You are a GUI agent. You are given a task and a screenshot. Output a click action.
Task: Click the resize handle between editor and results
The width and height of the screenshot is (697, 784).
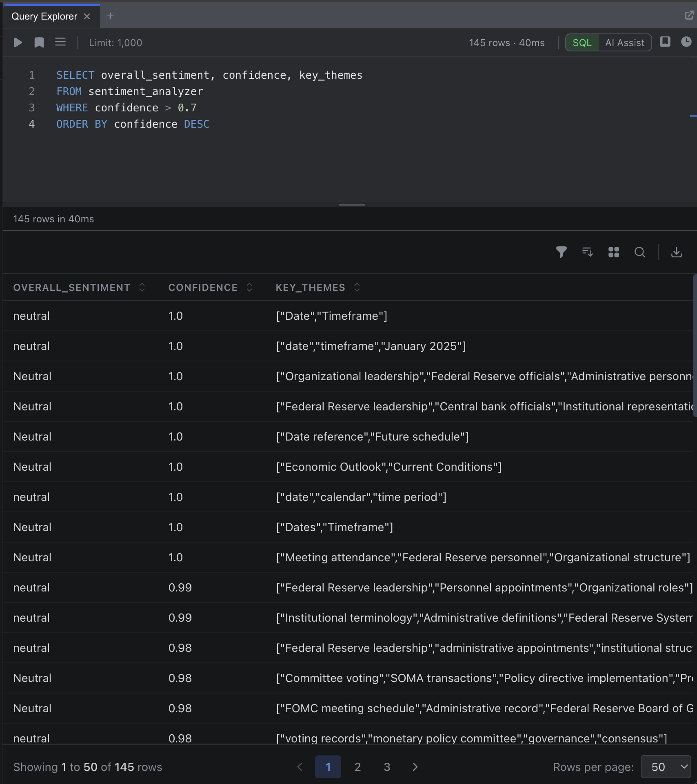[x=352, y=205]
